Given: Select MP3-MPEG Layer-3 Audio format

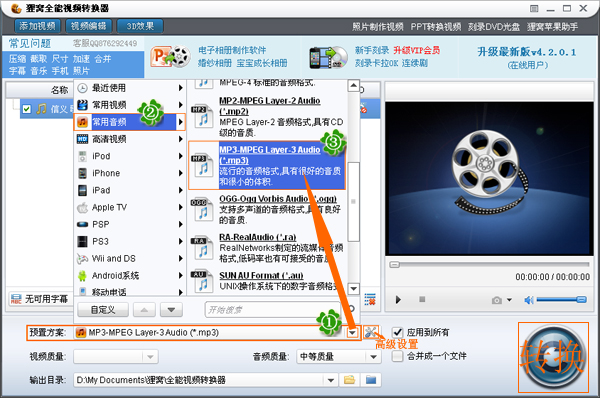Looking at the screenshot, I should [267, 165].
